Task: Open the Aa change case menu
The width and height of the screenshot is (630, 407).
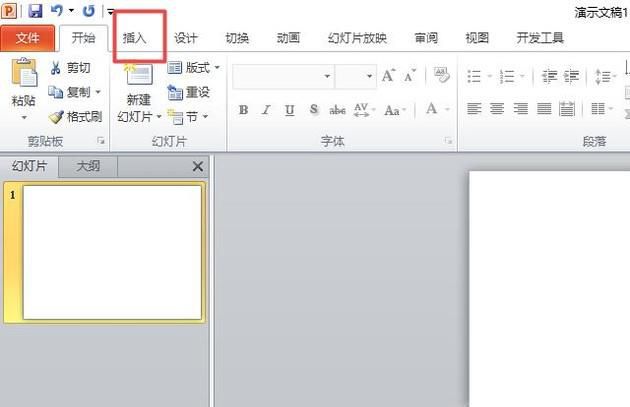Action: [395, 110]
